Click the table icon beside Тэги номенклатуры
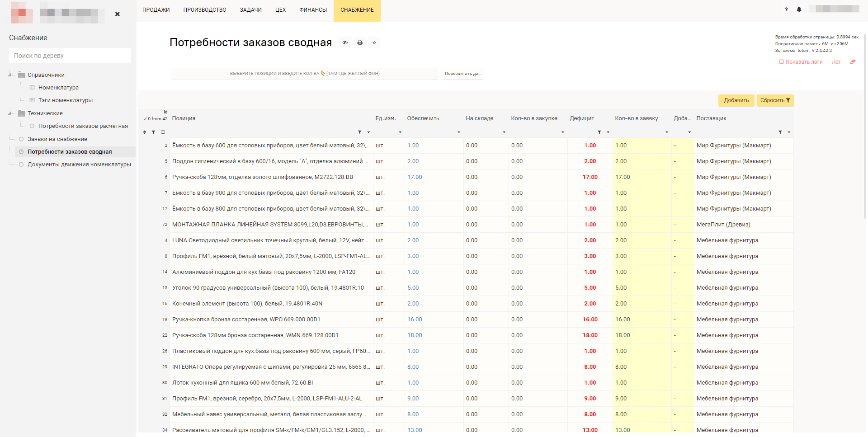The height and width of the screenshot is (437, 868). click(x=32, y=100)
